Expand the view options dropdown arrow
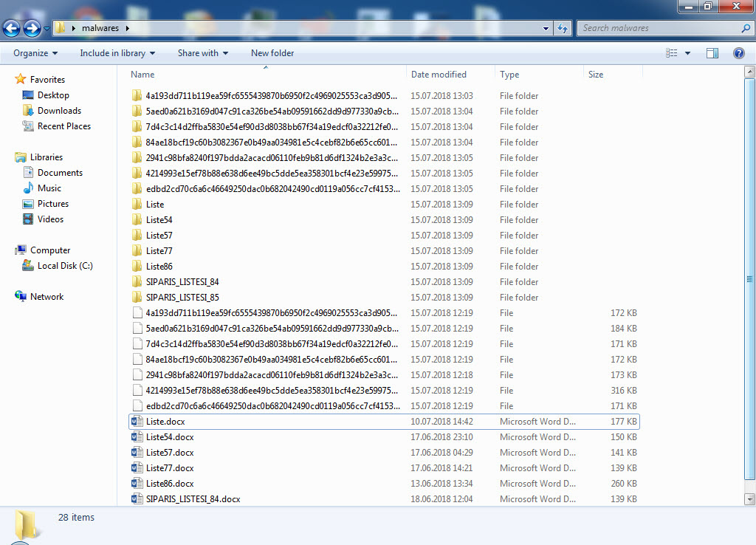756x545 pixels. tap(687, 53)
